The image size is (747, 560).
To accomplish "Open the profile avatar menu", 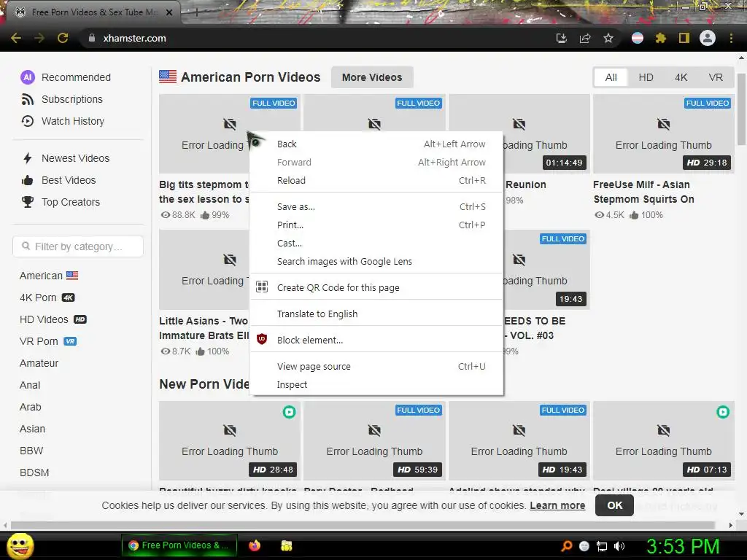I will point(708,38).
